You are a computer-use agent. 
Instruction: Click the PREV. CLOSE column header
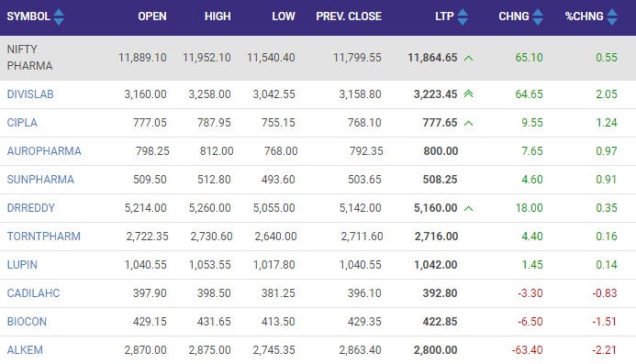[x=349, y=17]
